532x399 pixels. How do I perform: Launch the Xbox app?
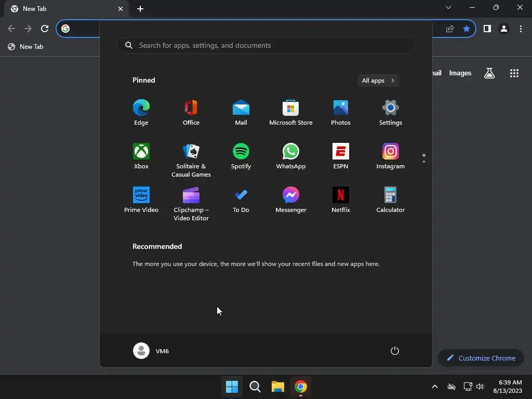141,156
